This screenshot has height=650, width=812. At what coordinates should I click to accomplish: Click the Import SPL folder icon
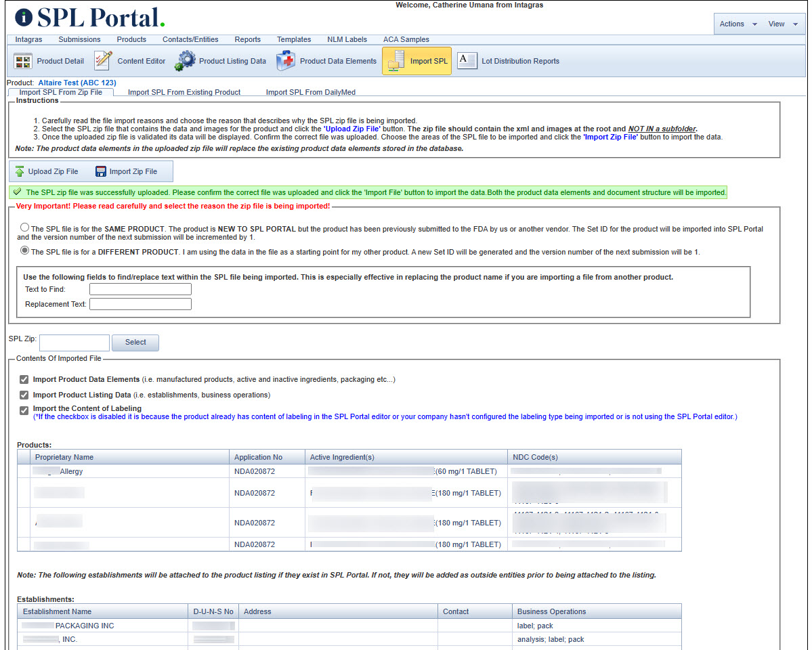point(396,61)
